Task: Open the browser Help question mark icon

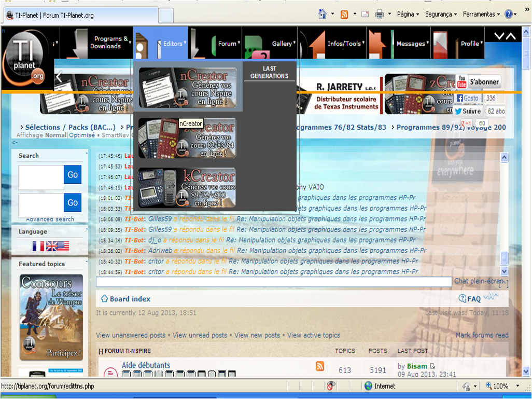Action: (508, 14)
